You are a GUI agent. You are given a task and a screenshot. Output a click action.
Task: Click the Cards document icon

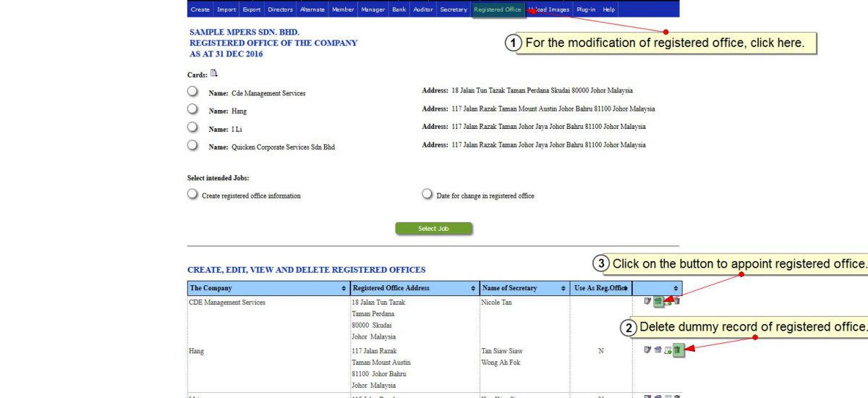(x=214, y=74)
